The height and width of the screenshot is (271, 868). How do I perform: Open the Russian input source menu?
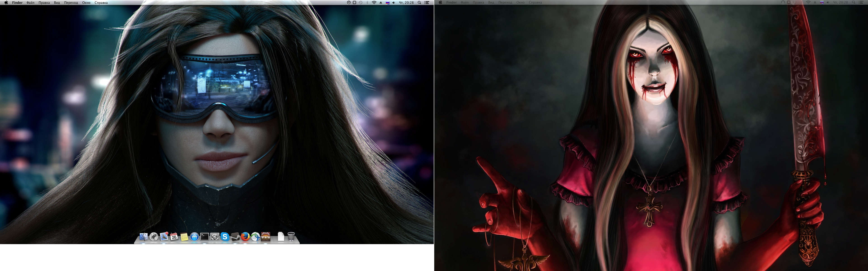(387, 3)
